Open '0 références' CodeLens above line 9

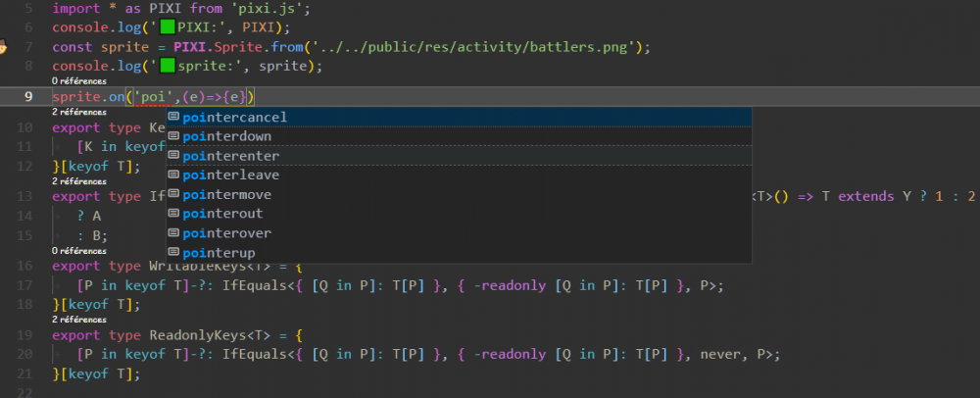[78, 81]
